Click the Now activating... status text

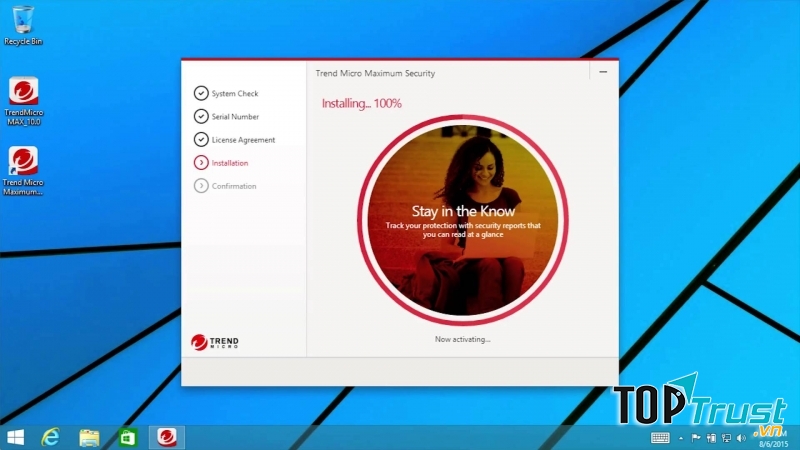[x=463, y=339]
